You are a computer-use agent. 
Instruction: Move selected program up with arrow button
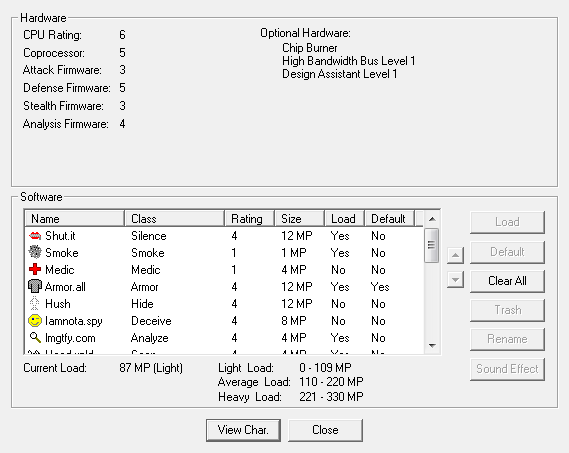point(455,256)
